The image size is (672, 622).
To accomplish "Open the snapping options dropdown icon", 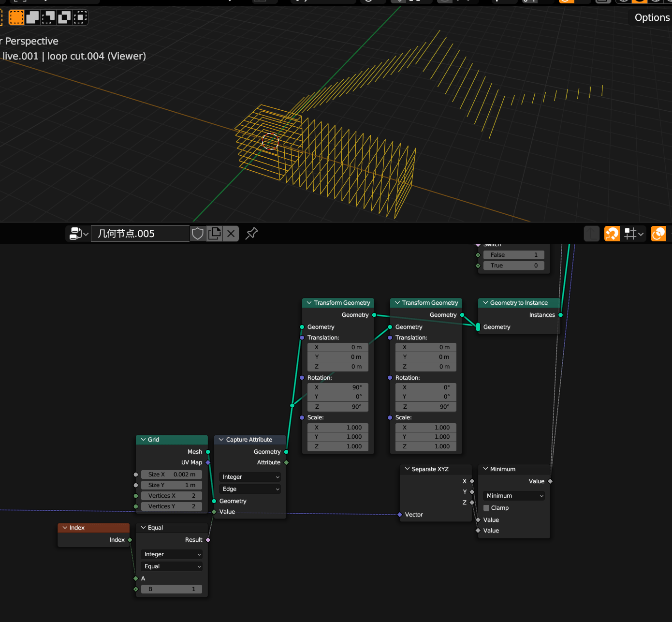I will pyautogui.click(x=634, y=234).
